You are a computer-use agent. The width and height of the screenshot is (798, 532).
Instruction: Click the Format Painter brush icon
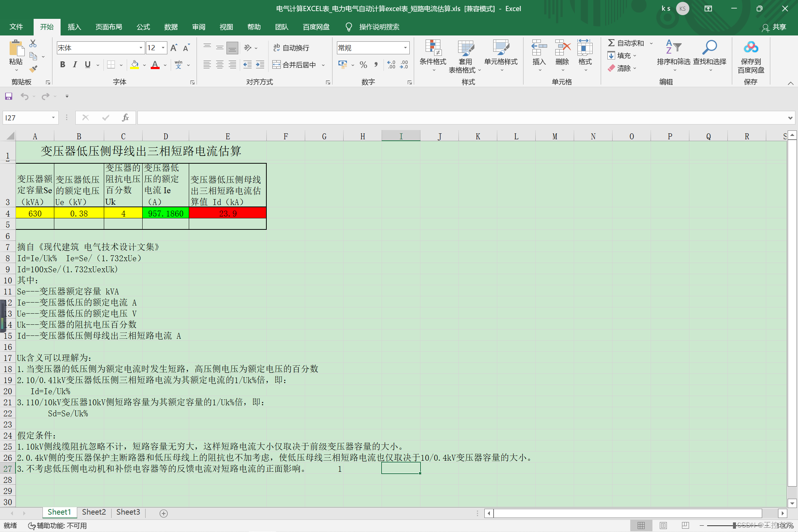tap(33, 69)
